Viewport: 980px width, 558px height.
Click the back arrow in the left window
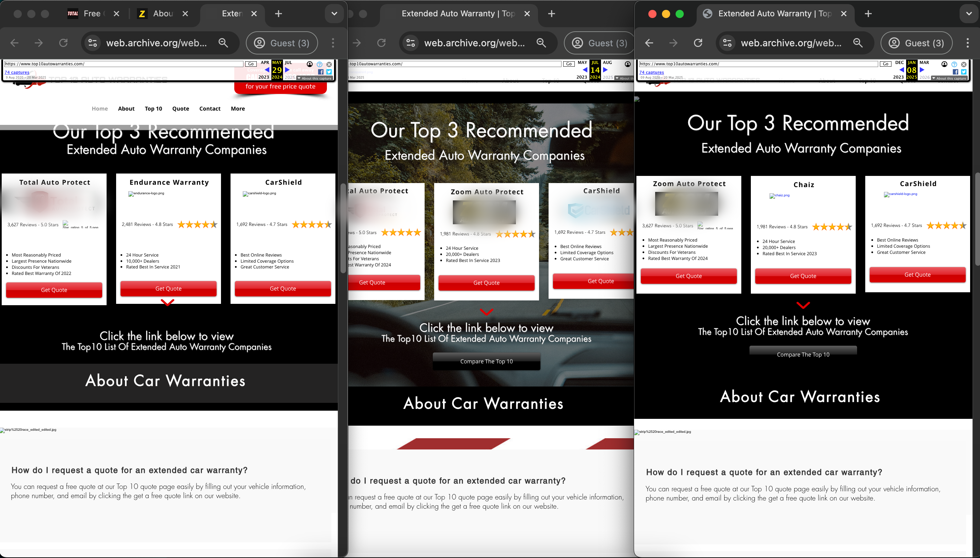pos(15,43)
